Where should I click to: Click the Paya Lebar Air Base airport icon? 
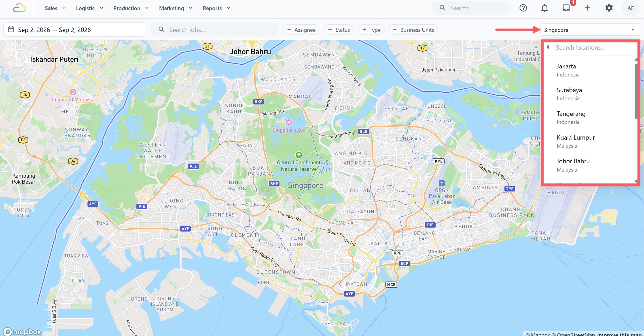coord(441,183)
